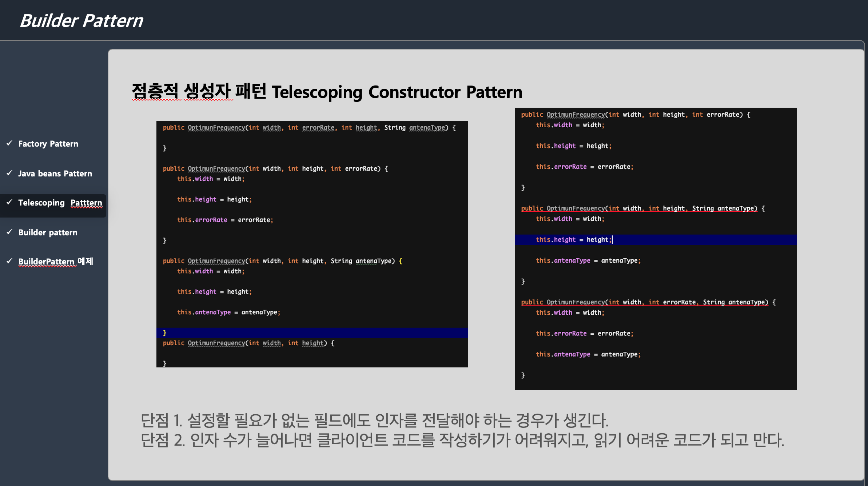Select the 단점 1 text line

(374, 421)
